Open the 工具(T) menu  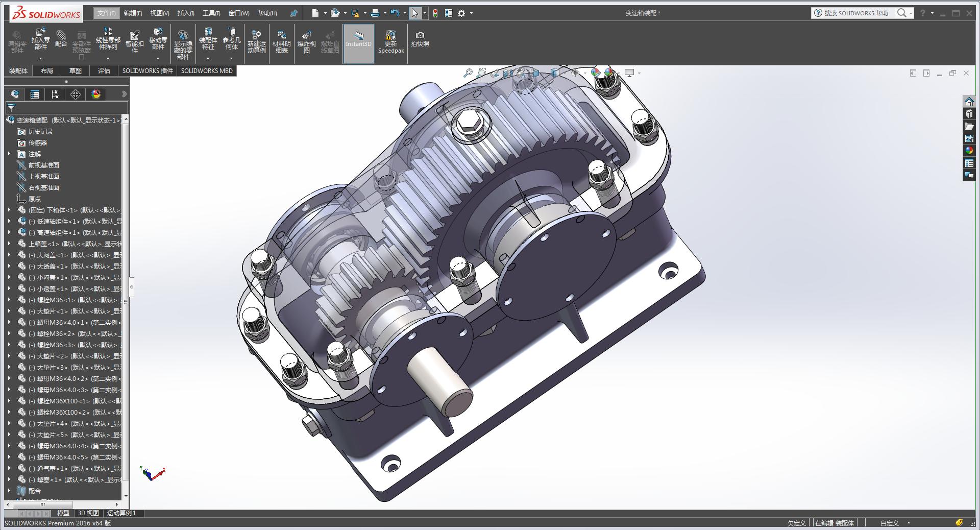211,13
